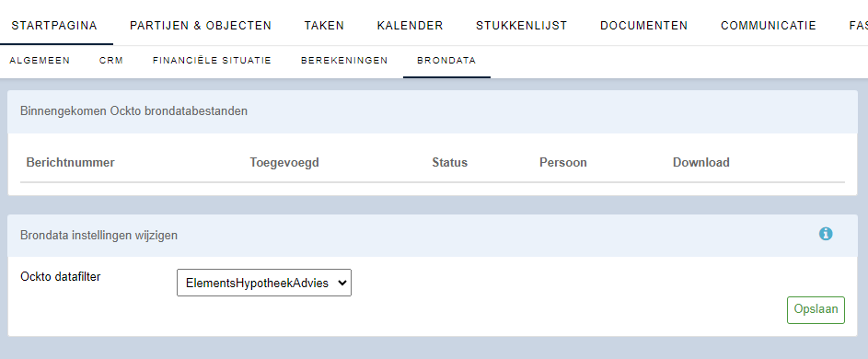Open the CRM sub-tab
Image resolution: width=868 pixels, height=359 pixels.
pyautogui.click(x=111, y=61)
